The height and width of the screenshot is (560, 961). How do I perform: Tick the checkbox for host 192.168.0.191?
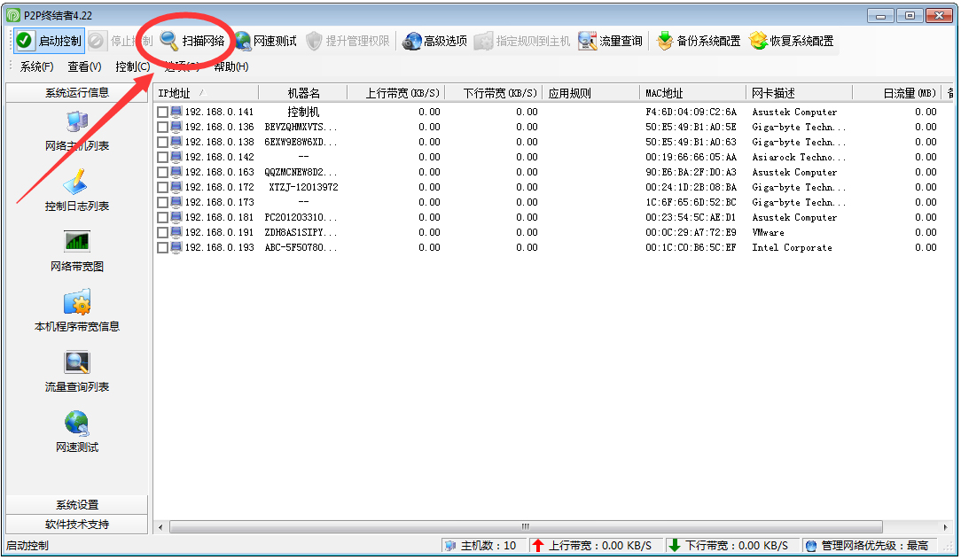163,232
